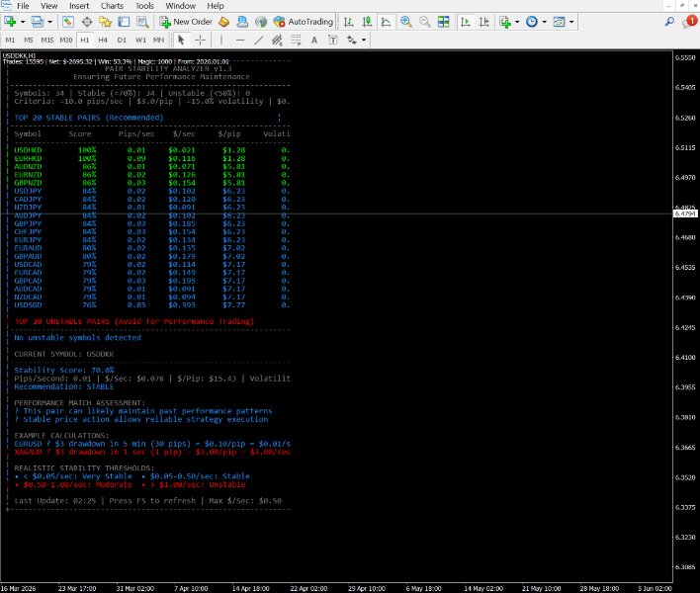700x593 pixels.
Task: Switch to candlestick chart display
Action: pyautogui.click(x=367, y=22)
